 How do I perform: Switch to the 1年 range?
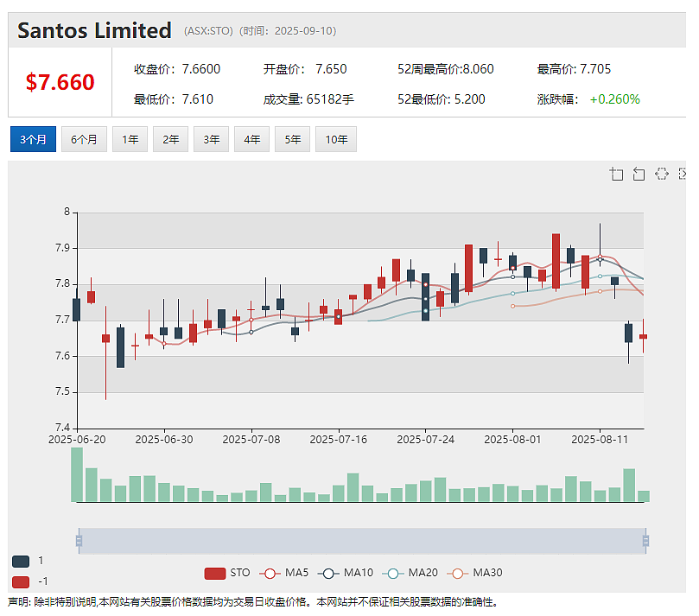(x=130, y=139)
